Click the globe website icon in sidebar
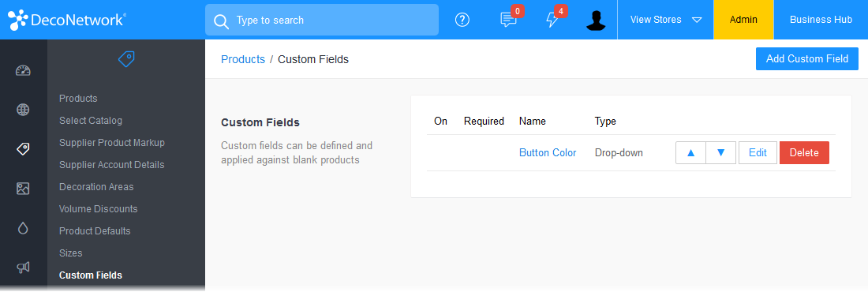 (23, 110)
